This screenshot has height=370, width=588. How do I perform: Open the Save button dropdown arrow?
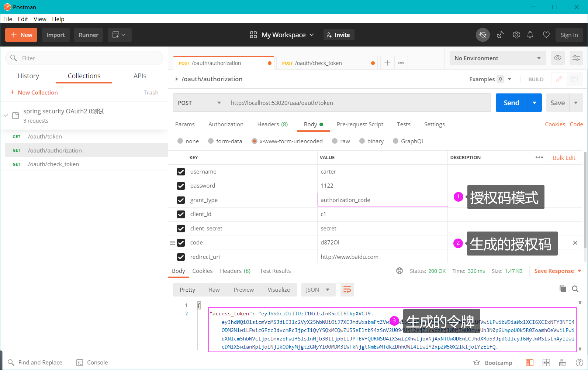pos(576,103)
